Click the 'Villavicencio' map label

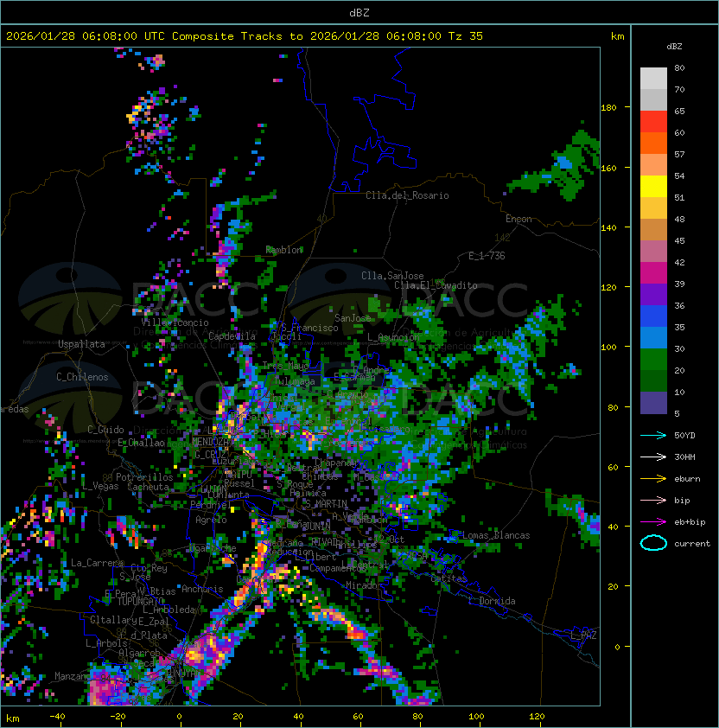175,322
